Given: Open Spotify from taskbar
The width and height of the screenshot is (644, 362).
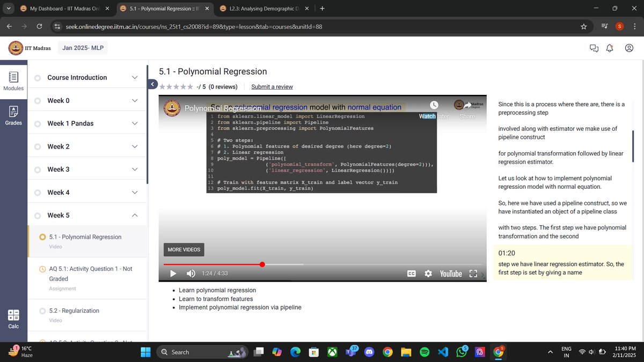Looking at the screenshot, I should (424, 352).
